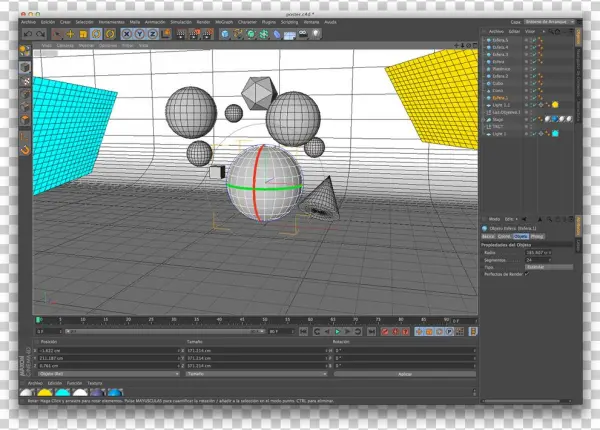The height and width of the screenshot is (430, 600).
Task: Switch to the Coord. attribute tab
Action: [504, 237]
